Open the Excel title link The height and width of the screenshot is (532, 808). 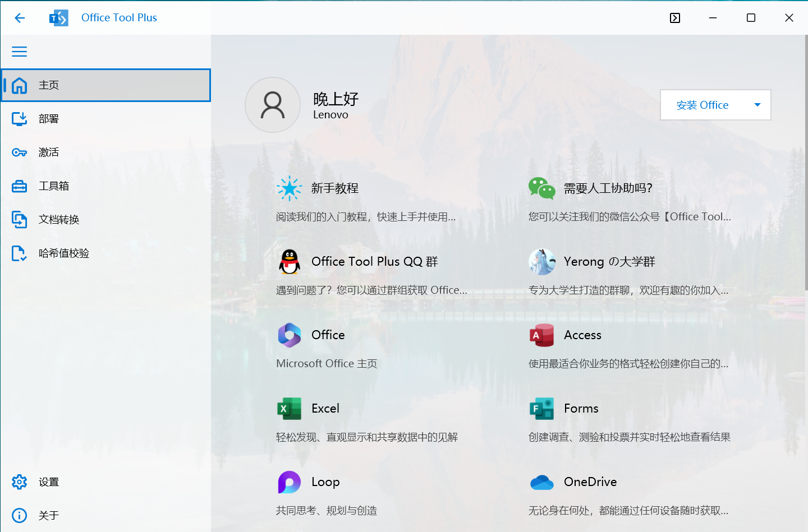click(x=325, y=409)
